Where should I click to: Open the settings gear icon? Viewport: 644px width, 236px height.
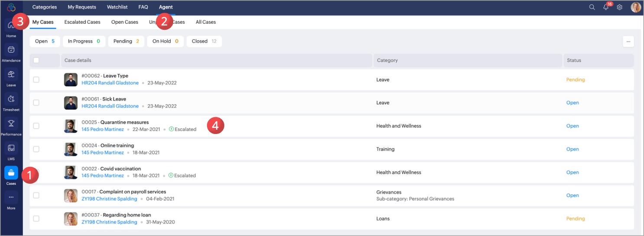pyautogui.click(x=620, y=7)
